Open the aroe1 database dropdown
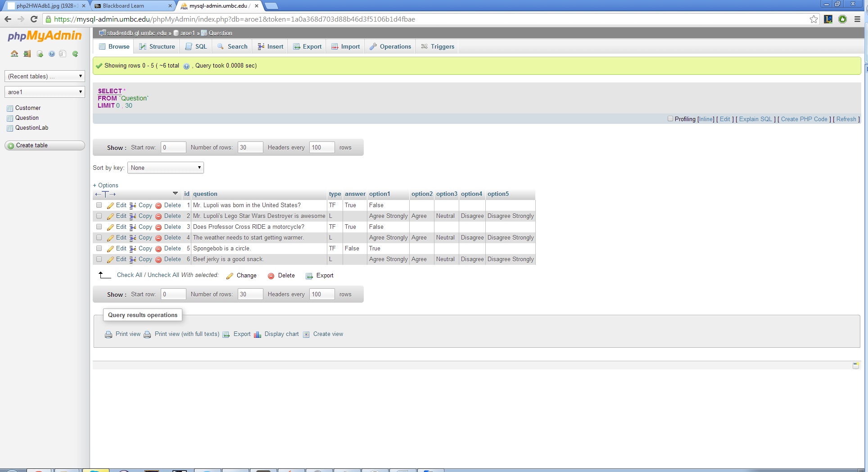Image resolution: width=868 pixels, height=472 pixels. coord(45,92)
